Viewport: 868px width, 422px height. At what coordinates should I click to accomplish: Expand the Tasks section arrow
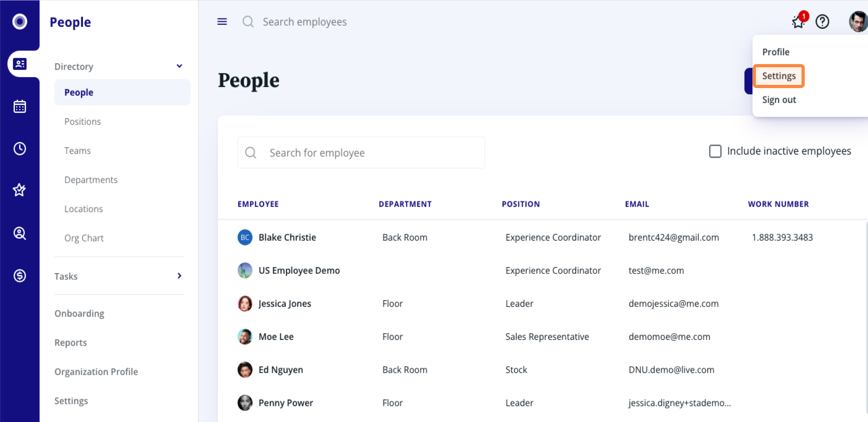point(179,276)
